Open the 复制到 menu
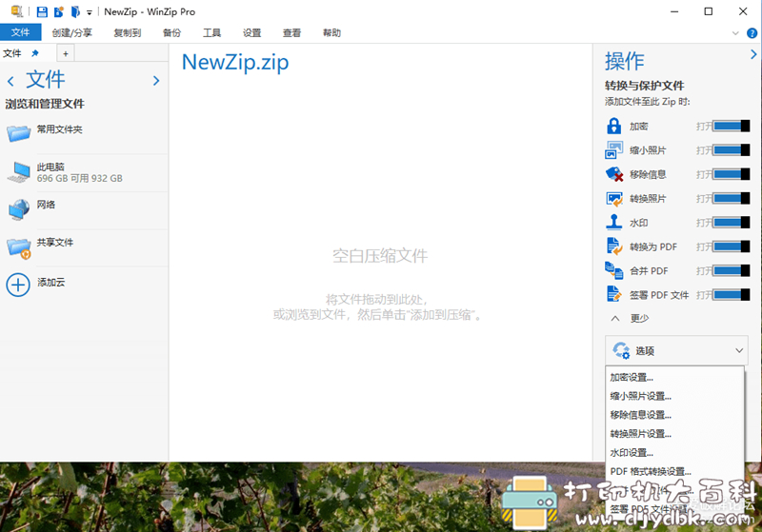This screenshot has height=532, width=762. [128, 32]
